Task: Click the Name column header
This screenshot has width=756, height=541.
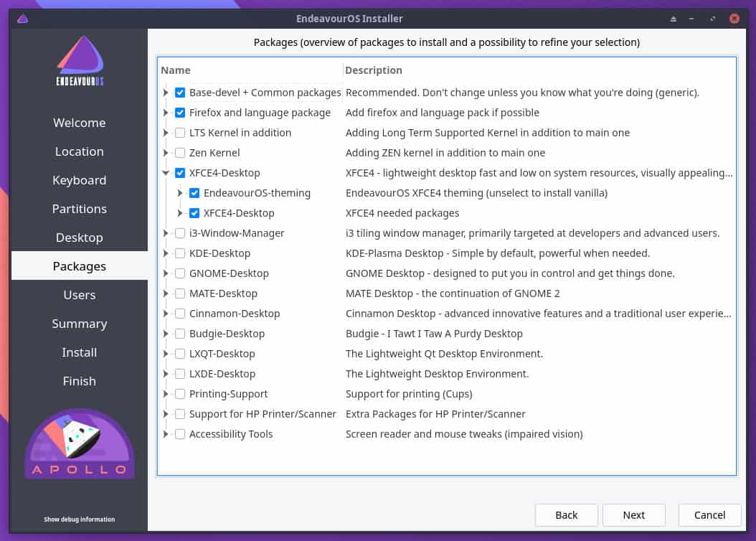Action: click(x=176, y=70)
